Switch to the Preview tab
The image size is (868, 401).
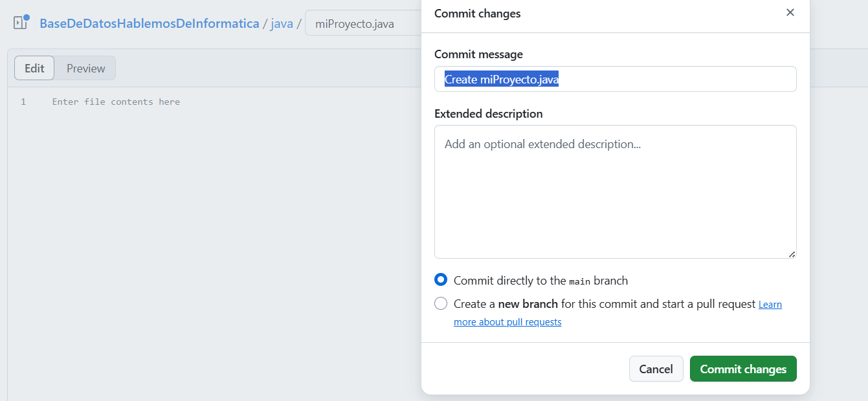click(85, 67)
